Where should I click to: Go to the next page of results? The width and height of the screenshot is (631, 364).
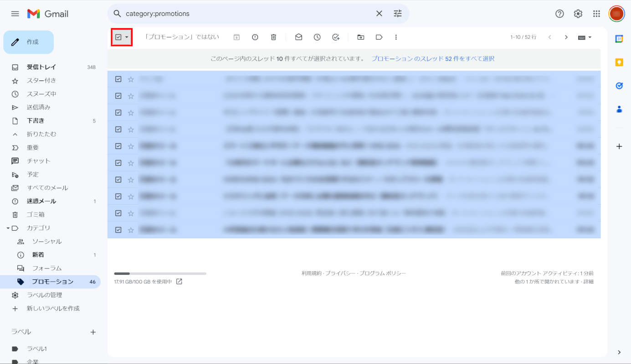coord(566,37)
